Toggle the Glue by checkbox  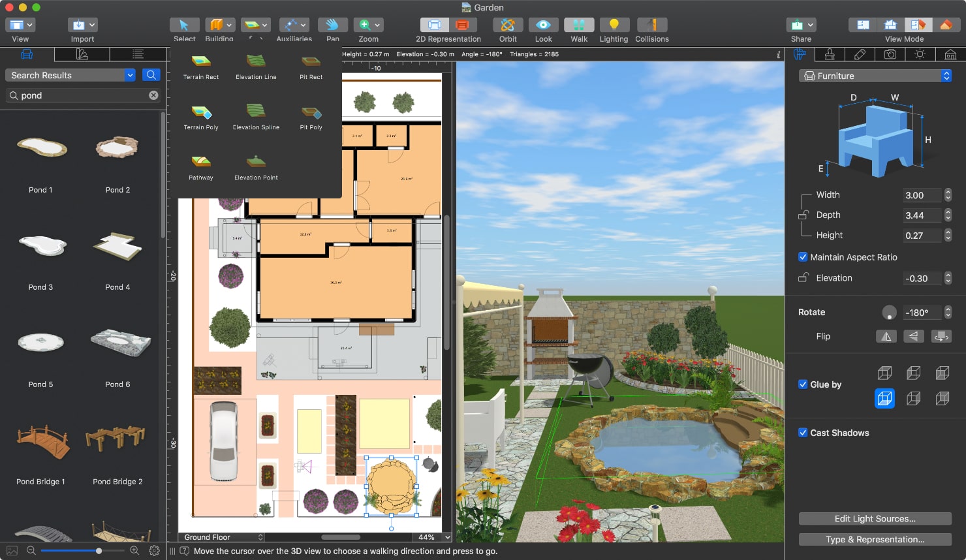click(x=803, y=384)
